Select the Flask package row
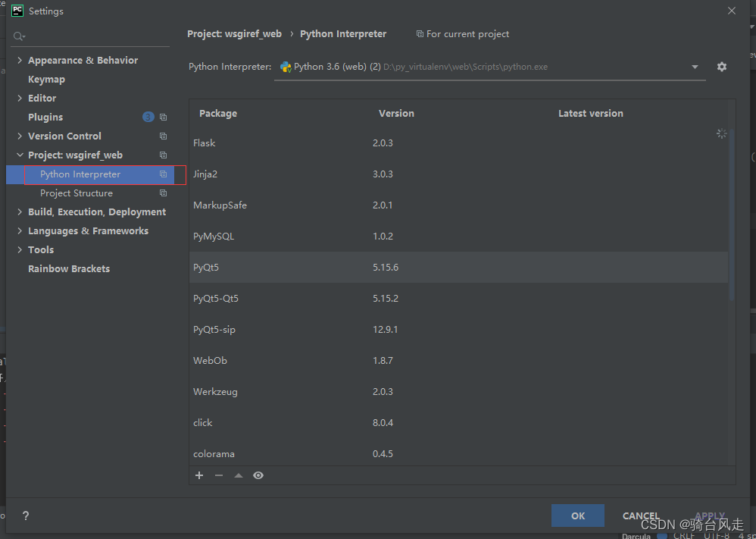The height and width of the screenshot is (539, 756). tap(458, 143)
